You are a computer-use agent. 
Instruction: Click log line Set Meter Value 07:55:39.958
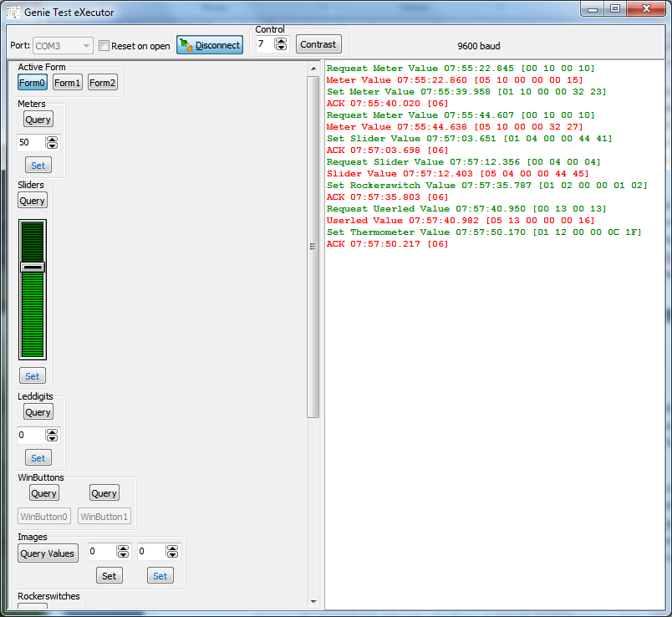(x=466, y=92)
